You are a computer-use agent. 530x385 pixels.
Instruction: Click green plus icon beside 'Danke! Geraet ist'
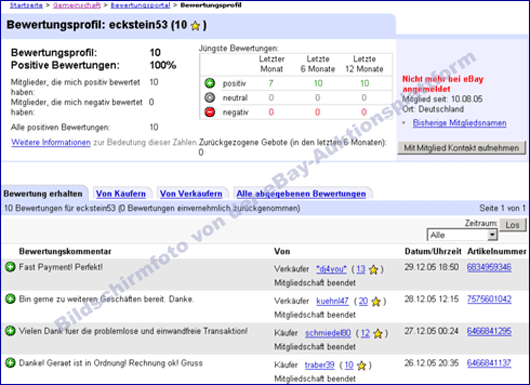(10, 363)
